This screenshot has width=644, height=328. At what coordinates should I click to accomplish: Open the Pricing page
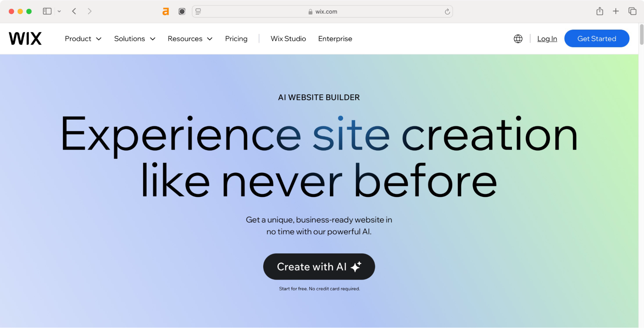pyautogui.click(x=236, y=38)
